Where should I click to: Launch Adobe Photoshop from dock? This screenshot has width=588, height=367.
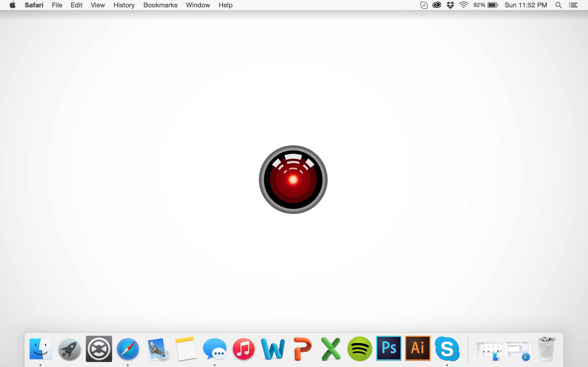pos(389,348)
